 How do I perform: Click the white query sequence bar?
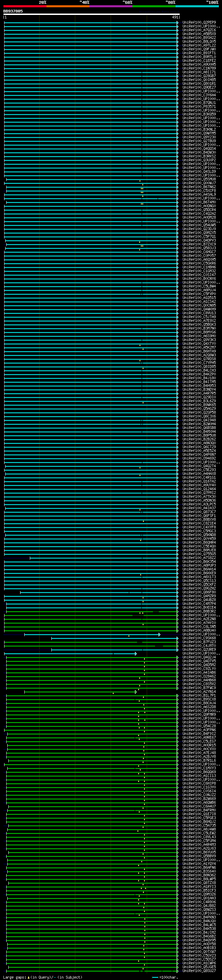(91, 14)
